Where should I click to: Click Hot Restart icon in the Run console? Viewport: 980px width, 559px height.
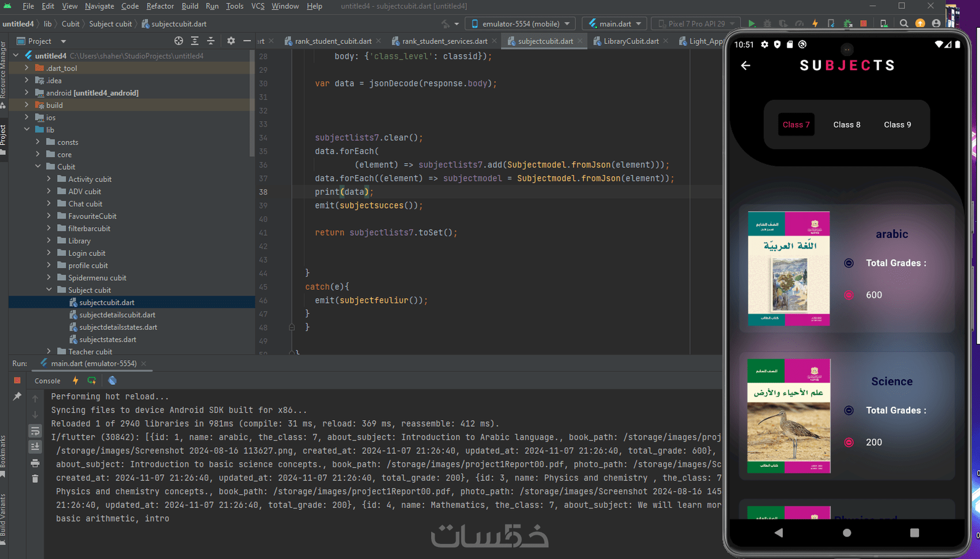tap(92, 380)
